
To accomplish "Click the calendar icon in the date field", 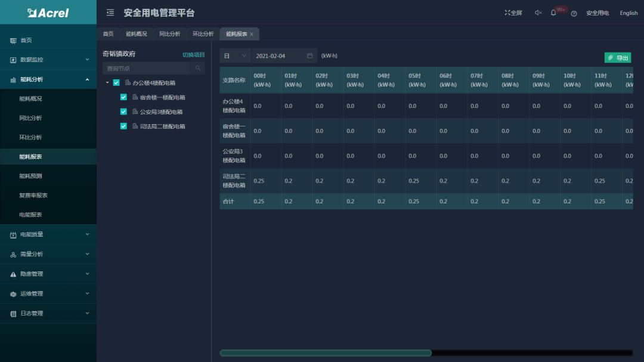I will [x=309, y=56].
